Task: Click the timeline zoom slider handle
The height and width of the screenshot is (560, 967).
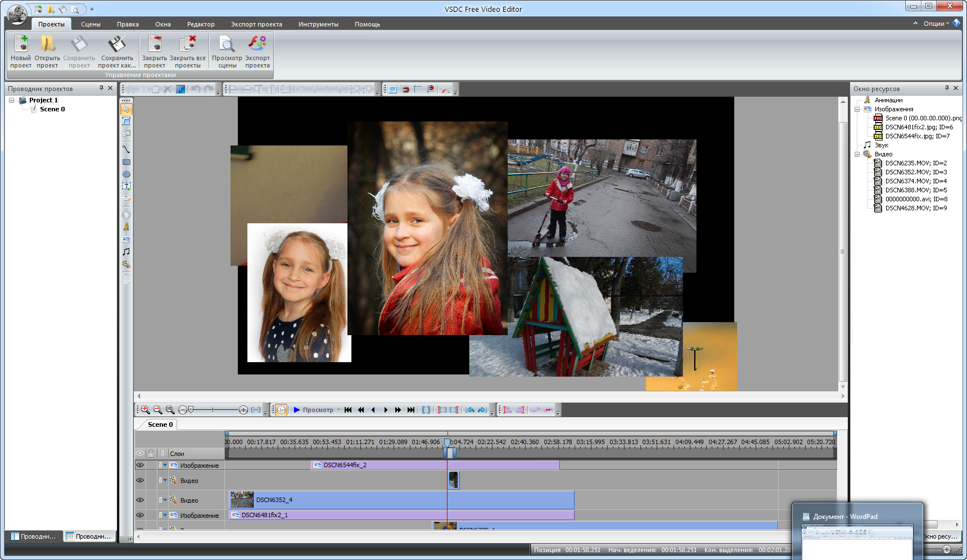Action: tap(191, 410)
